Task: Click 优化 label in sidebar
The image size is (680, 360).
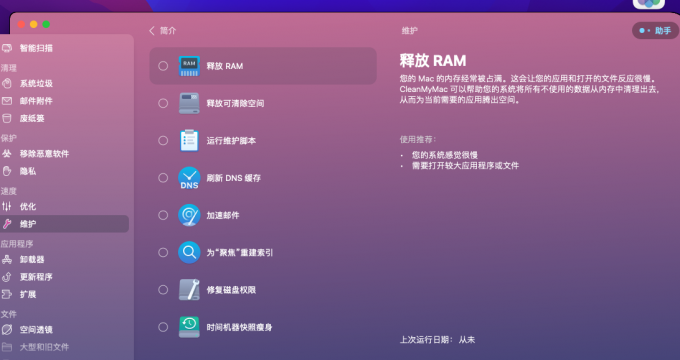Action: (28, 206)
